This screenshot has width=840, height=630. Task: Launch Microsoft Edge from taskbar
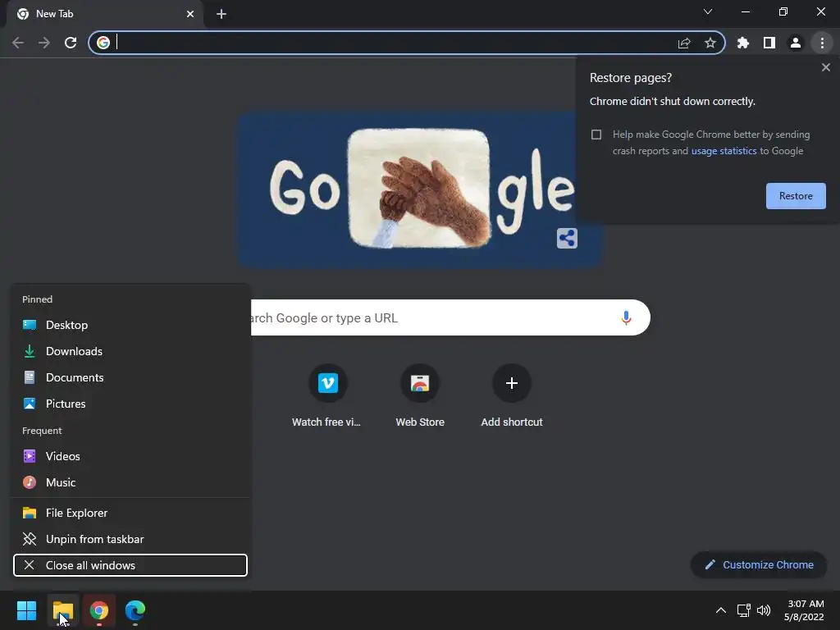pyautogui.click(x=135, y=610)
